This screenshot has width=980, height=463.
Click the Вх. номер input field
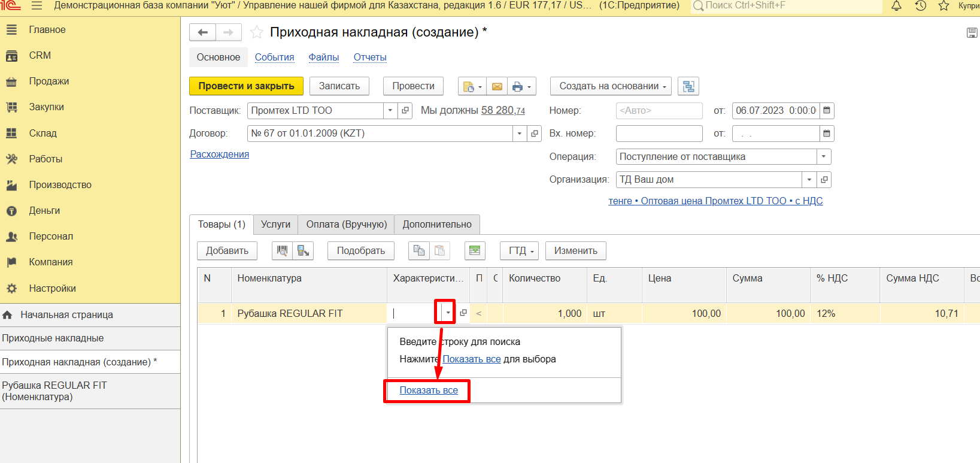[x=659, y=134]
